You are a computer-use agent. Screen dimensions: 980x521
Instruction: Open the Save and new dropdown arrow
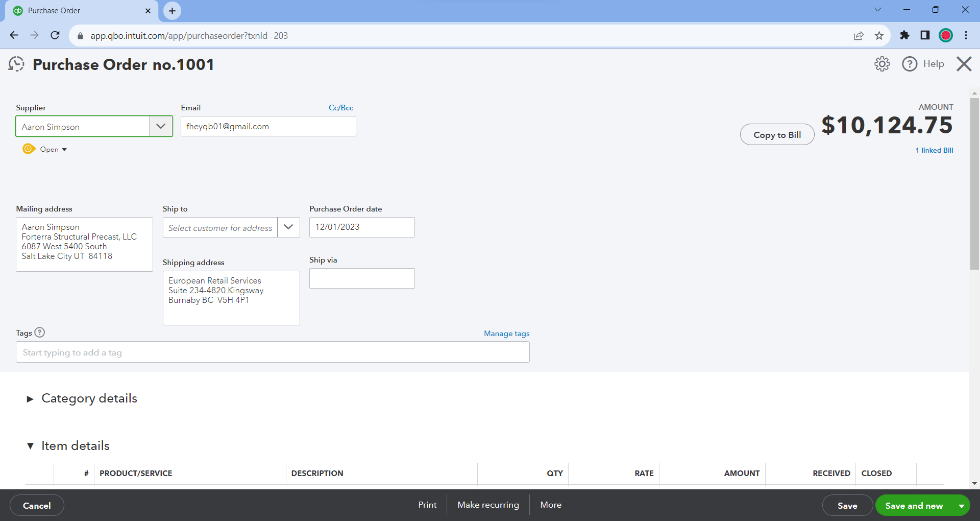pyautogui.click(x=961, y=506)
